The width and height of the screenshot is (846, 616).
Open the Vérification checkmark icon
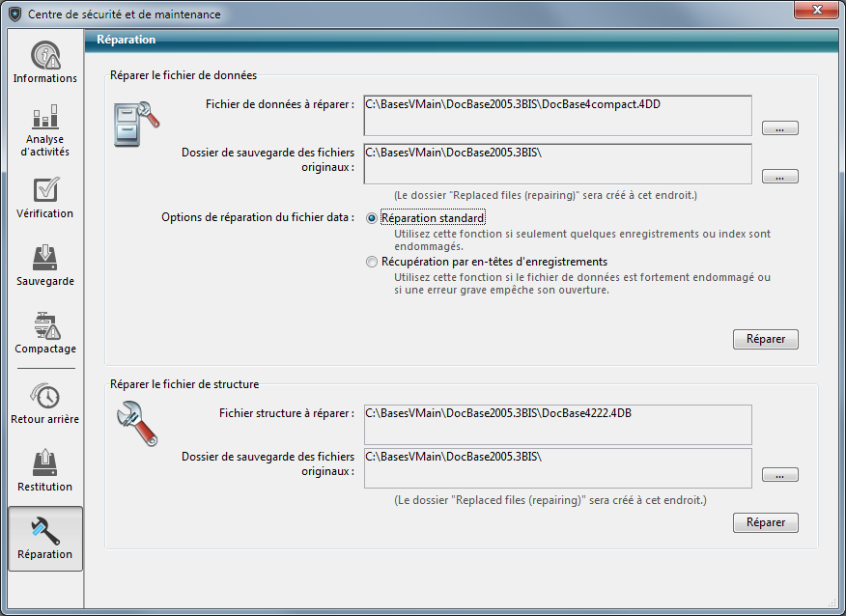tap(45, 190)
